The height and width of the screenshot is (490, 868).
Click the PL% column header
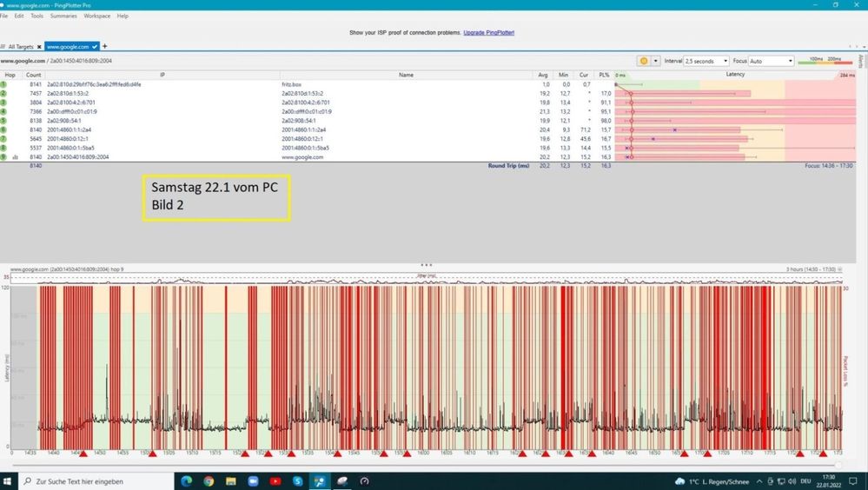(604, 75)
